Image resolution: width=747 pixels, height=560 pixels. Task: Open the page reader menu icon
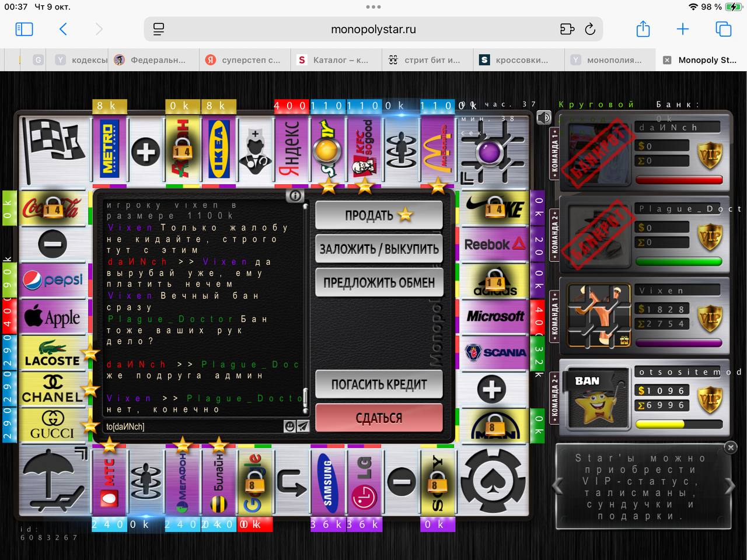[x=158, y=29]
